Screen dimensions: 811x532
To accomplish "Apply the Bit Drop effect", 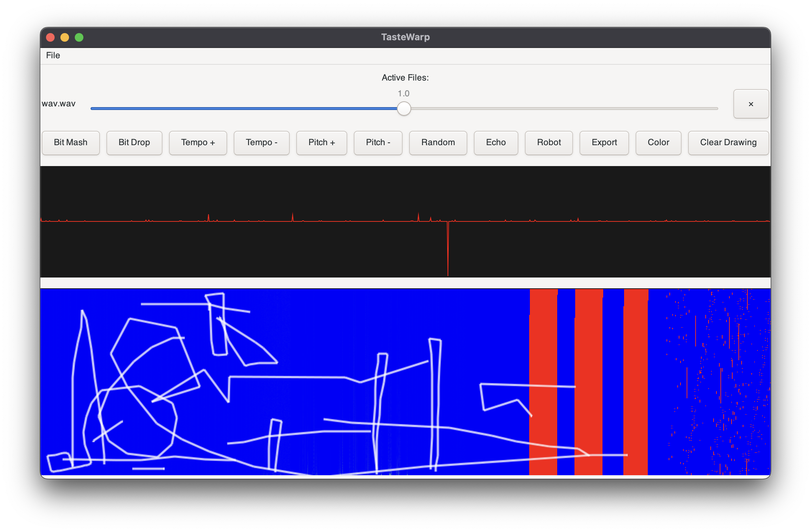I will click(x=134, y=143).
